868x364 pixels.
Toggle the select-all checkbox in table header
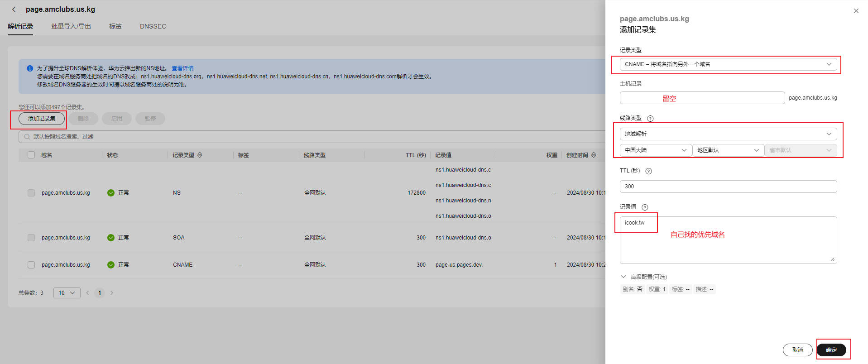[31, 155]
